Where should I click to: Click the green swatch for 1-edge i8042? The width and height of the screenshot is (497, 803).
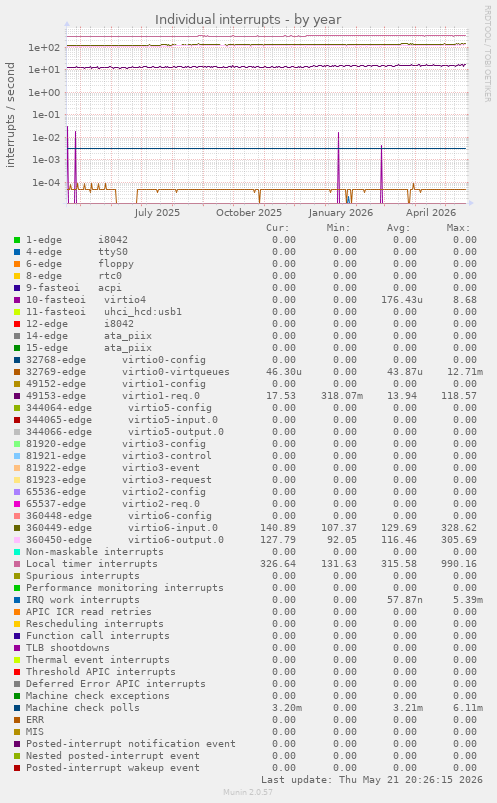coord(17,240)
